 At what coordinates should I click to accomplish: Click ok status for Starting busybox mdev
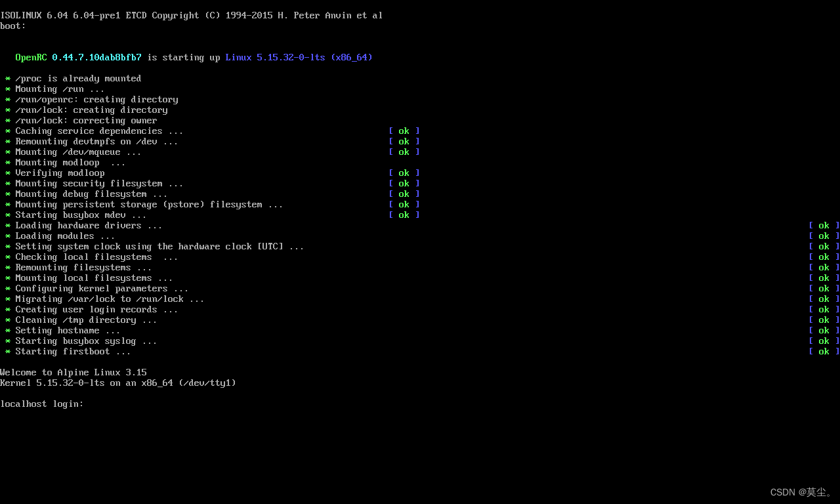tap(404, 215)
